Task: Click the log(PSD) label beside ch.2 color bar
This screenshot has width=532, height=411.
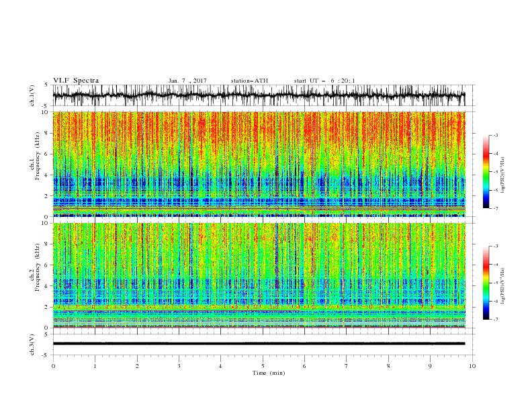Action: coord(503,286)
